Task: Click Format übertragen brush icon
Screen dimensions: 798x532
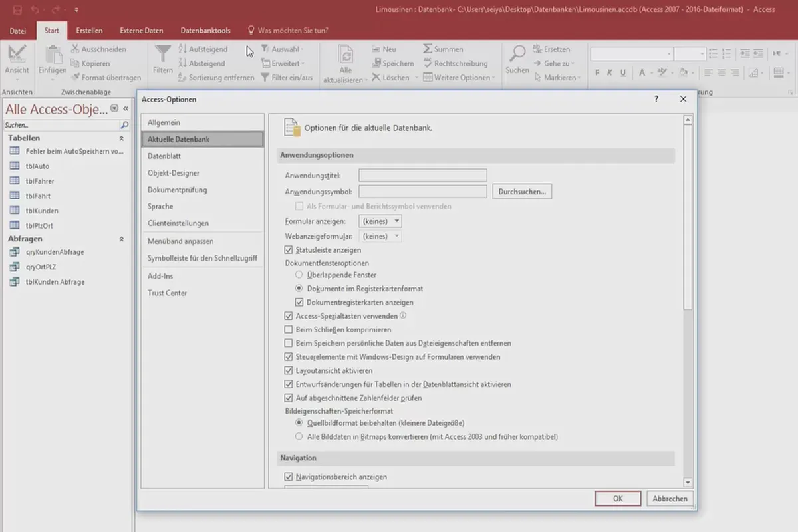Action: pos(75,78)
